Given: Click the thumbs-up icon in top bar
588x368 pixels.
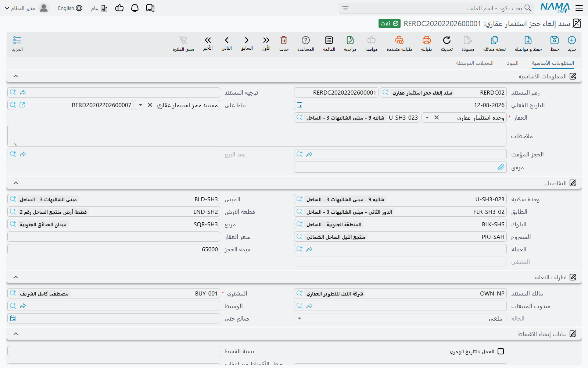Looking at the screenshot, I should point(119,8).
